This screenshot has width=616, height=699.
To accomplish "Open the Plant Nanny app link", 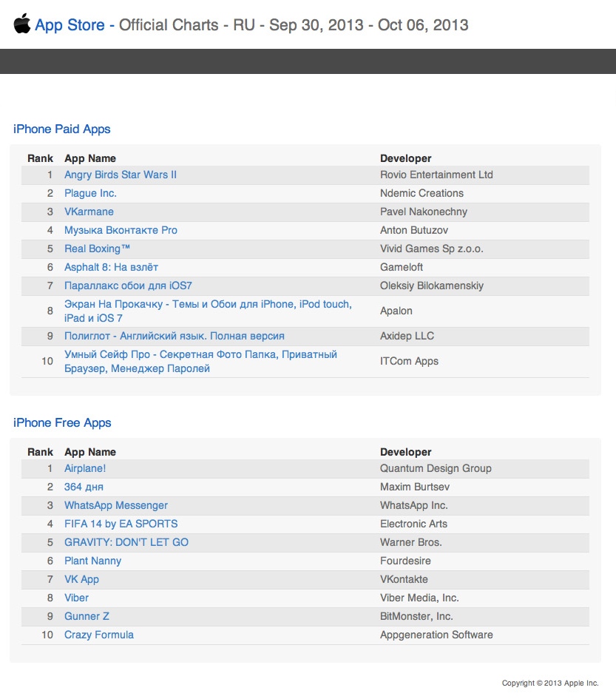I will coord(92,561).
